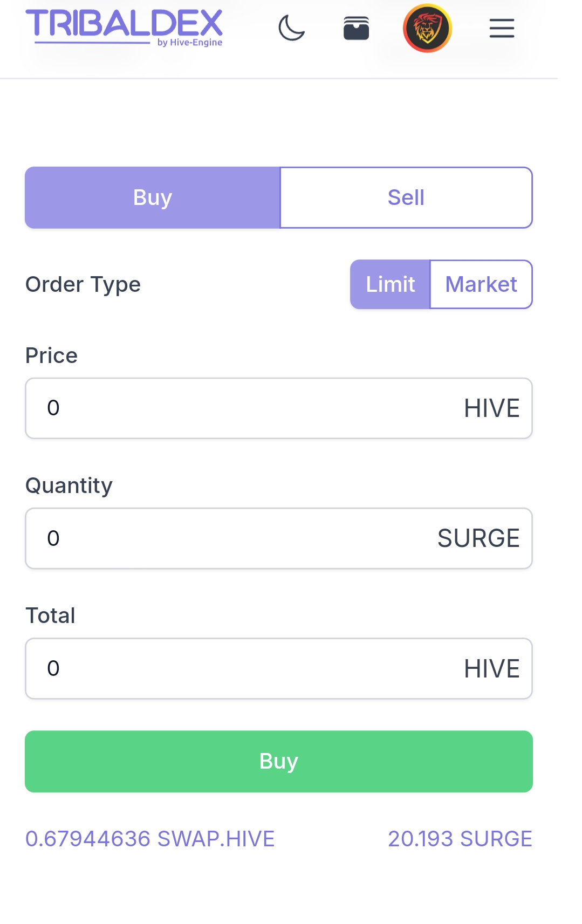Viewport: 582px width, 924px height.
Task: Switch to the Sell tab
Action: [x=406, y=197]
